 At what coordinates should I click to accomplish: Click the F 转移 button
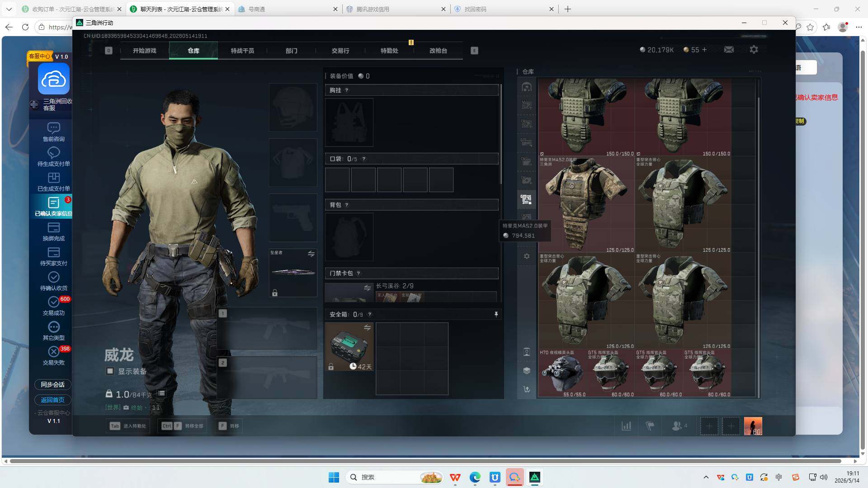[229, 426]
